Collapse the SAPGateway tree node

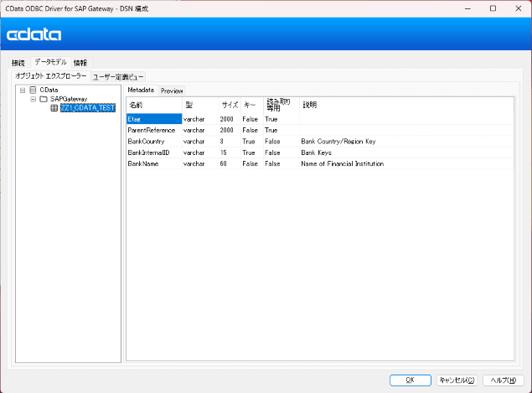(x=34, y=99)
